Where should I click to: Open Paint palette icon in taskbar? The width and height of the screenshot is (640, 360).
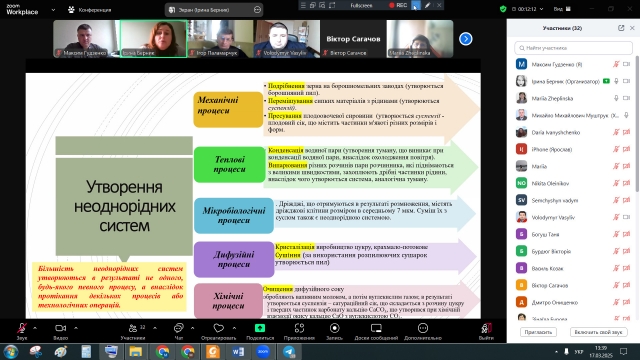[x=61, y=351]
